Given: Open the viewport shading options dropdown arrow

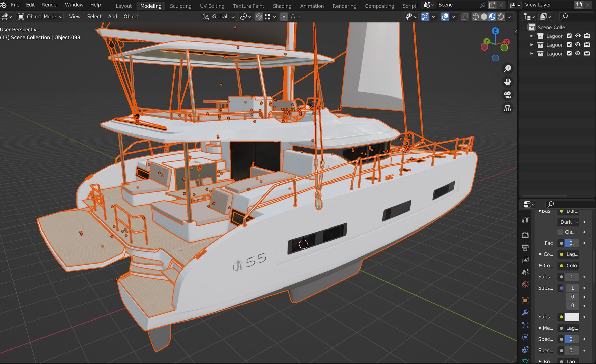Looking at the screenshot, I should pos(509,17).
